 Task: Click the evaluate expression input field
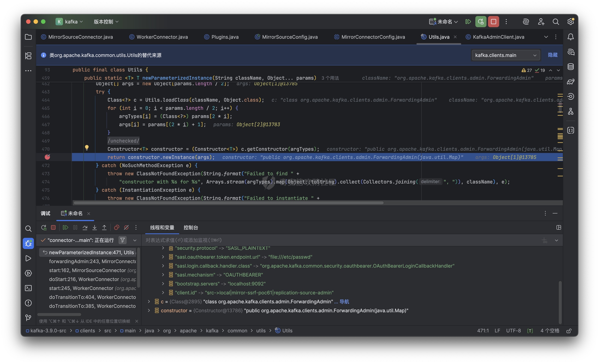pyautogui.click(x=340, y=240)
